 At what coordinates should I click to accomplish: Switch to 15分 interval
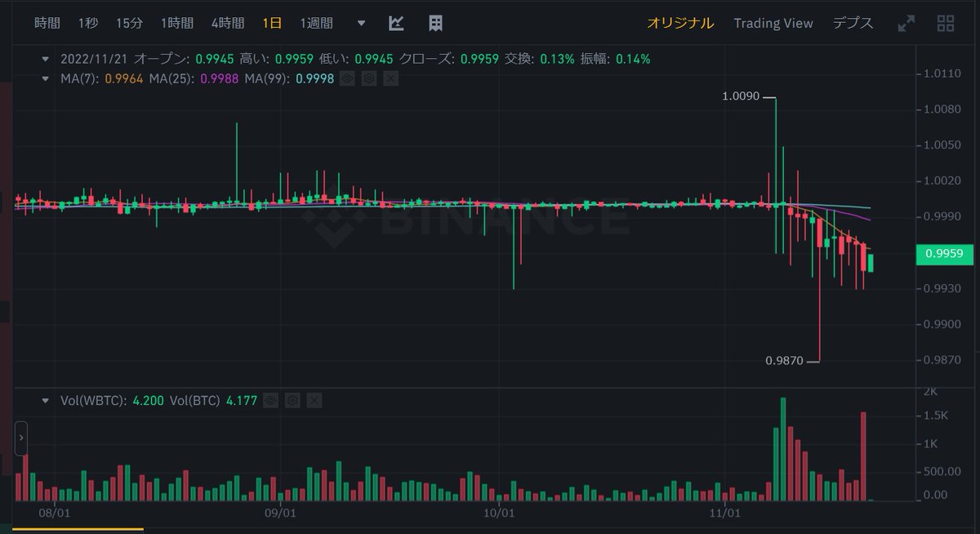129,23
